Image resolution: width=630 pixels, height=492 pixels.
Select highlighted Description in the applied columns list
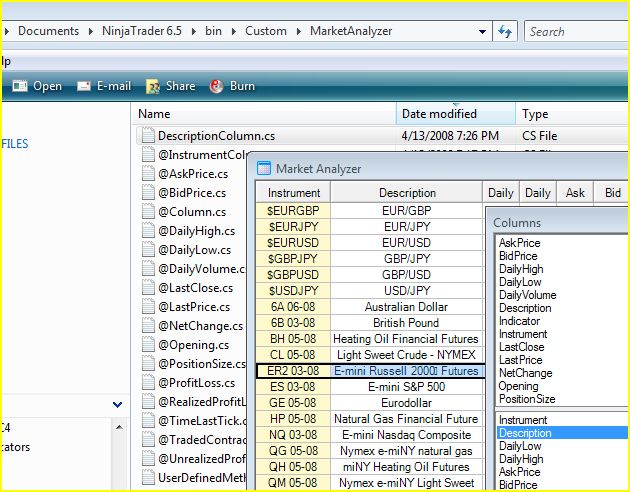[x=562, y=433]
